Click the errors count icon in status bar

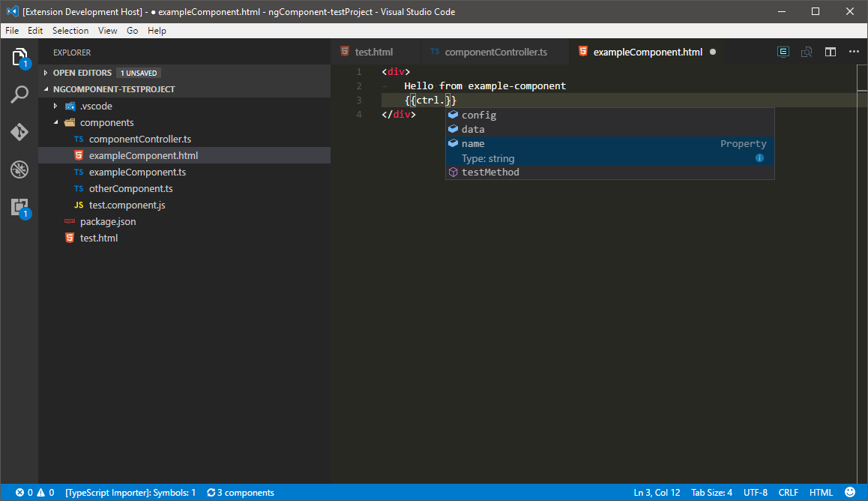pos(20,492)
